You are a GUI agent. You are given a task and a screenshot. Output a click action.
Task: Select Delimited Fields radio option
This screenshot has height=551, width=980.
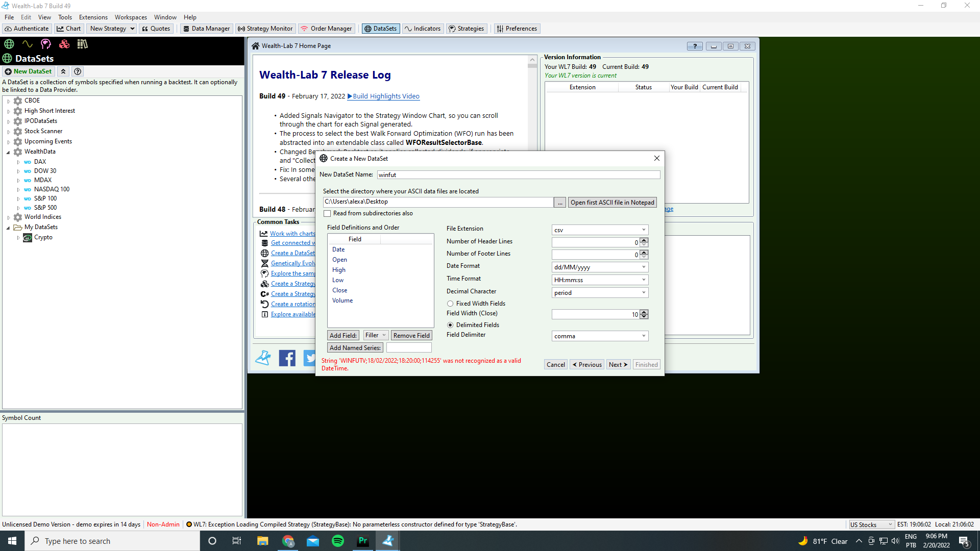pyautogui.click(x=450, y=325)
